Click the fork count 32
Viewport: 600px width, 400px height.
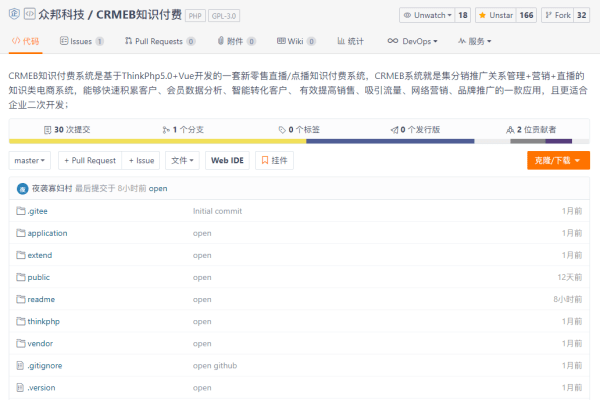582,15
